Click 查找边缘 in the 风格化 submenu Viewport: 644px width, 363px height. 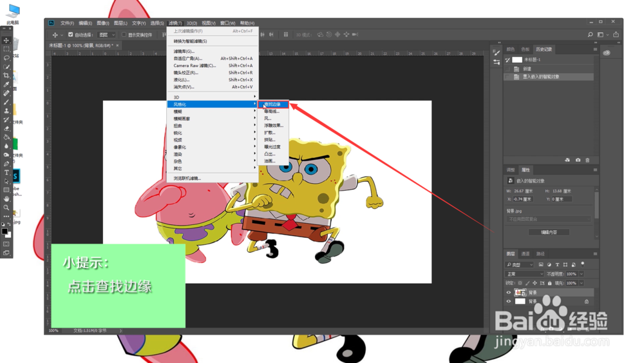coord(273,104)
